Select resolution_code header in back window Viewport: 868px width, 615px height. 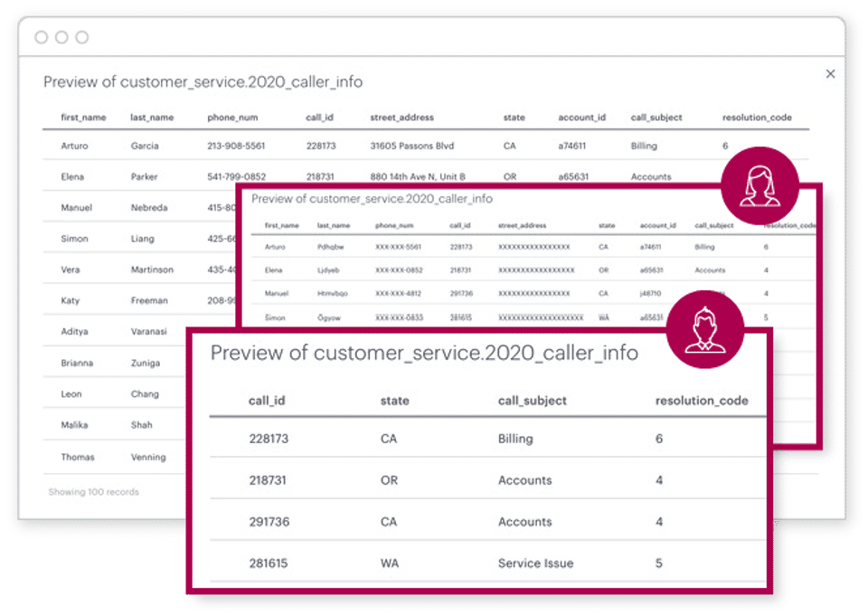[757, 118]
